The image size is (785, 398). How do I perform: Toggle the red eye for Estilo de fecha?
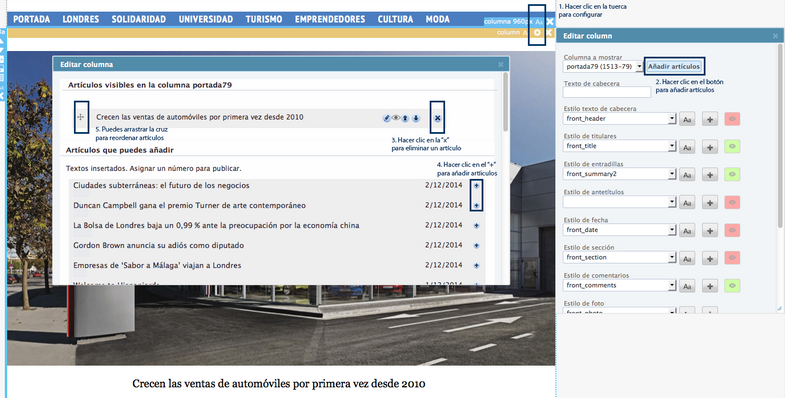point(732,230)
